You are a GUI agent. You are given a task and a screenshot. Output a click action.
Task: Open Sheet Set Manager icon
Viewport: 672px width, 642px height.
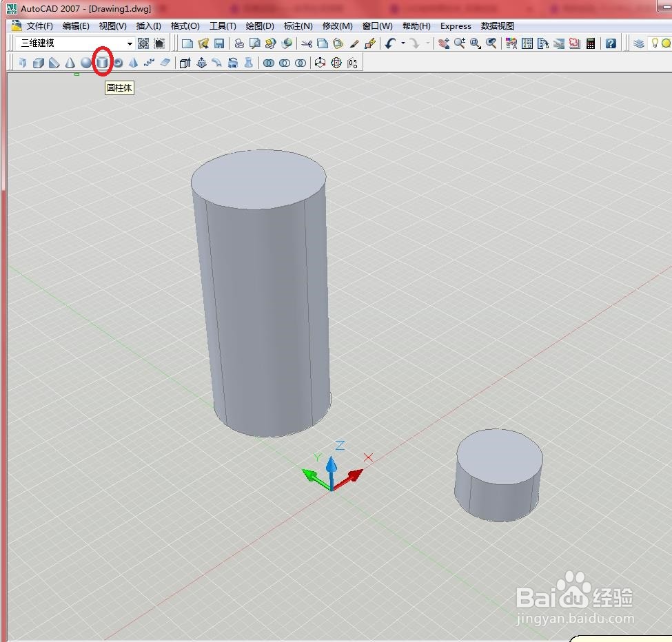(x=559, y=43)
